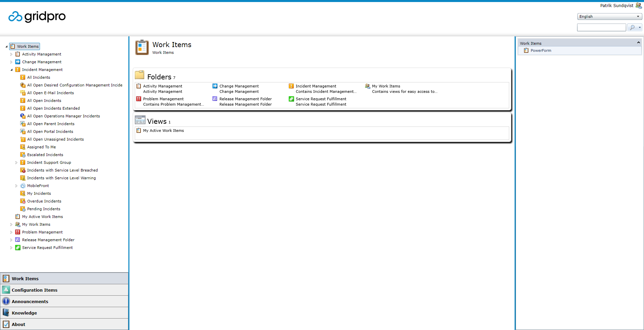Click the Problem Management icon in Folders panel

click(x=139, y=99)
